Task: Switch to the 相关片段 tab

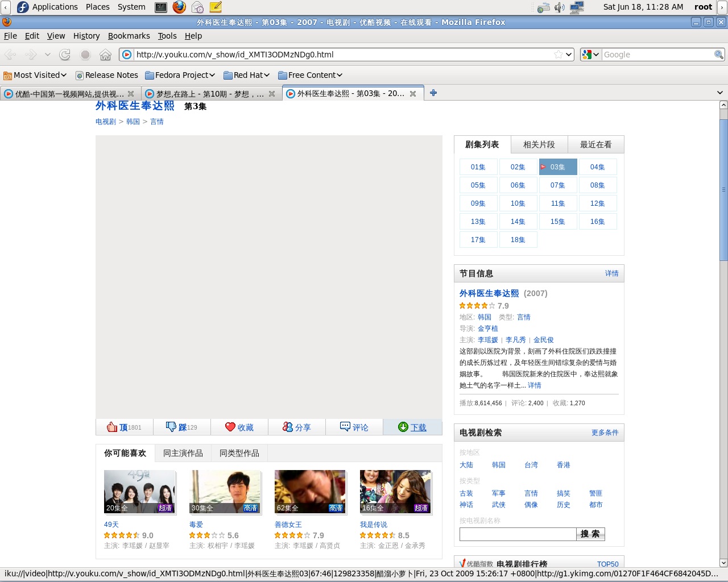Action: [x=539, y=144]
